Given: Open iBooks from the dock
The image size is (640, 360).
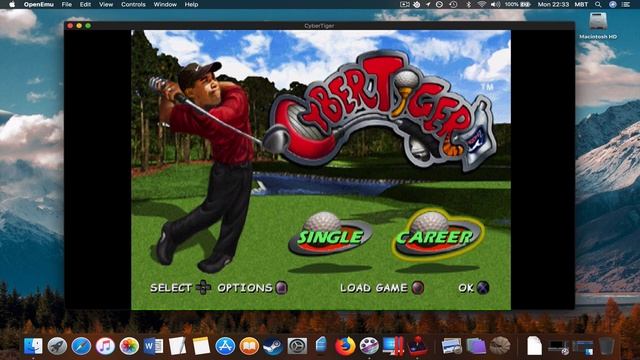Looking at the screenshot, I should click(249, 346).
